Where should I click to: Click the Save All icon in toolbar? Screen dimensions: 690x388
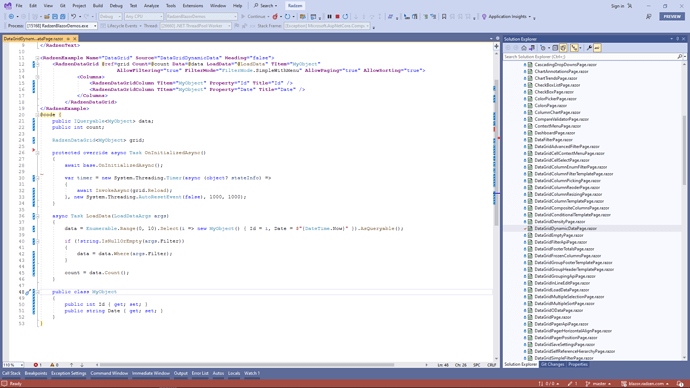62,17
